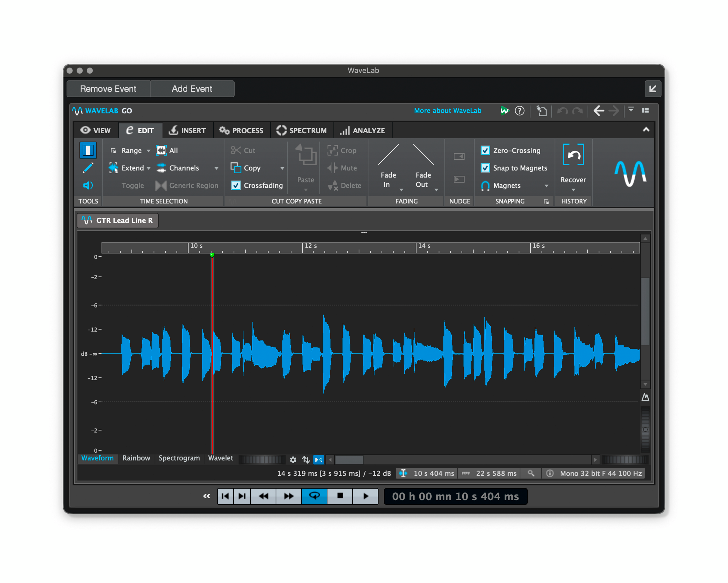This screenshot has width=728, height=583.
Task: Nudge selection right
Action: (x=459, y=179)
